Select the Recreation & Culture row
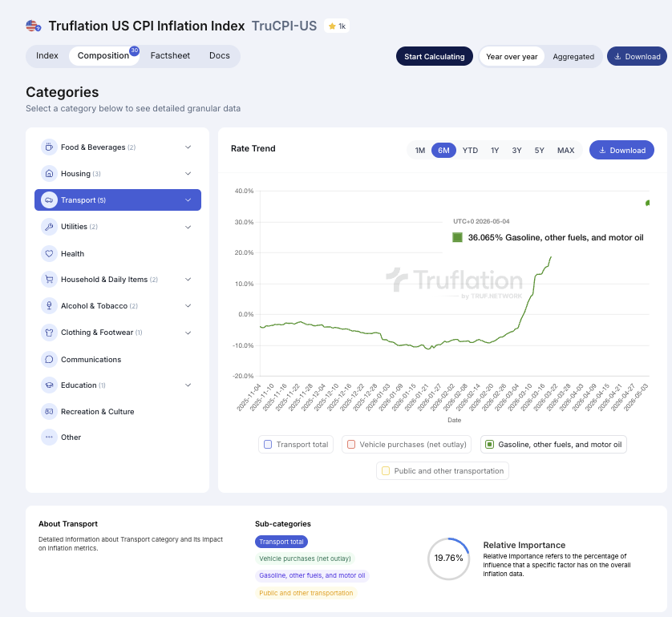Viewport: 672px width, 617px height. tap(117, 412)
